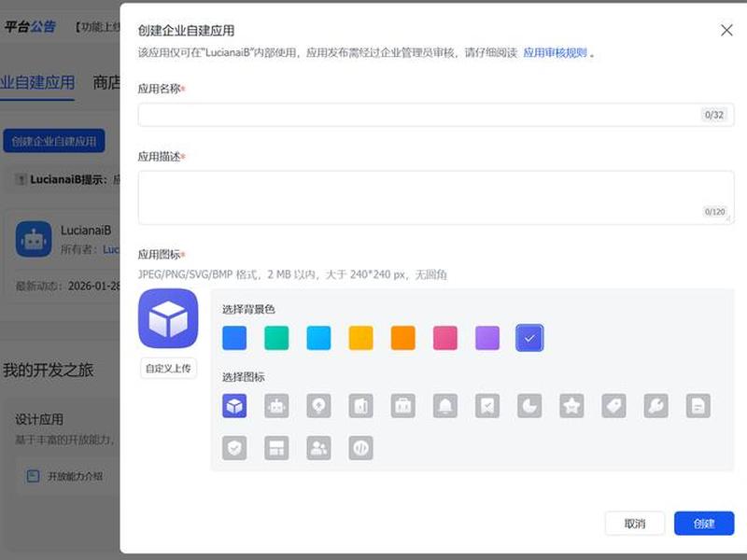The width and height of the screenshot is (747, 560).
Task: Select the star app icon
Action: (571, 406)
